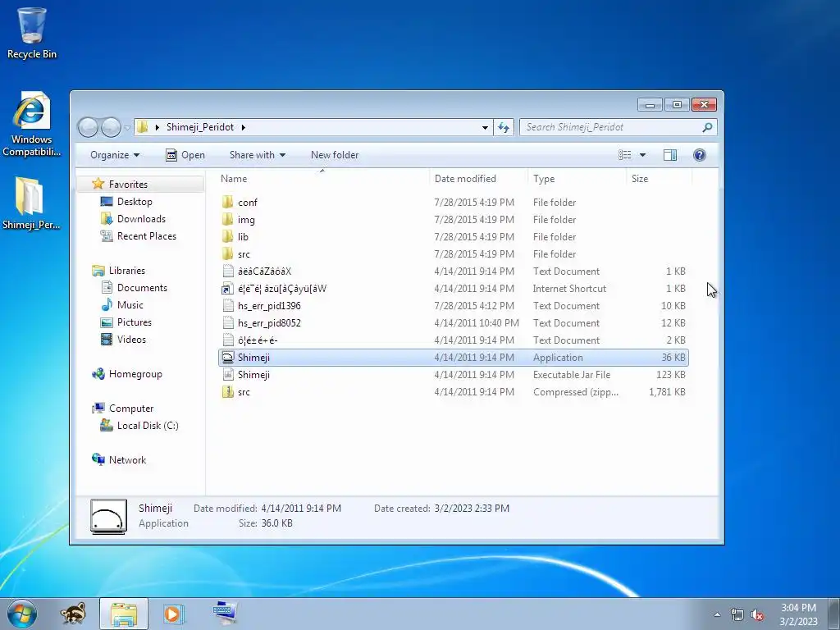The height and width of the screenshot is (630, 840).
Task: Select the src file folder row
Action: click(x=453, y=254)
